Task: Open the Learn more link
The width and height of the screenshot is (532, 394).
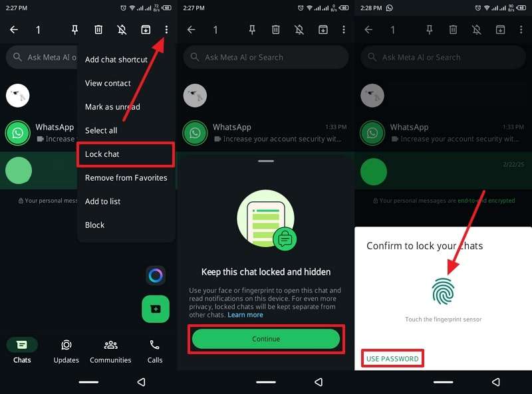Action: (x=245, y=315)
